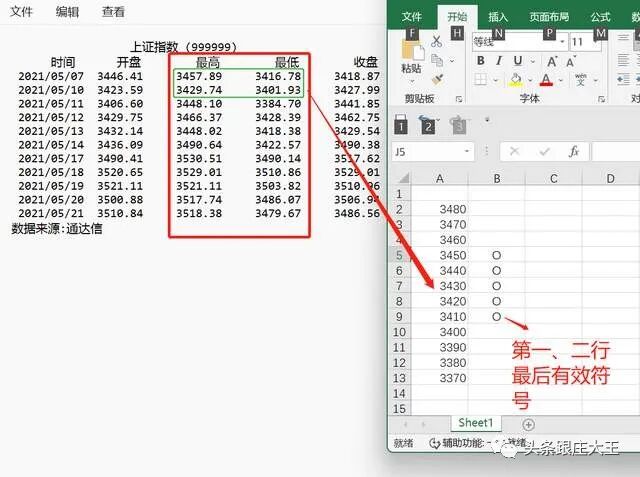Expand the Paste (粘贴) options arrow

[411, 81]
